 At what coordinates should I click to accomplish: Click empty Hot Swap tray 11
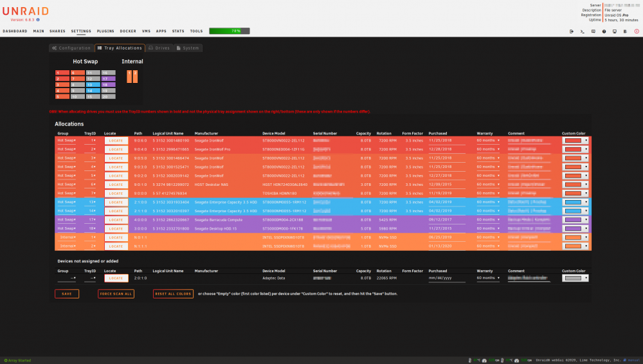coord(93,73)
